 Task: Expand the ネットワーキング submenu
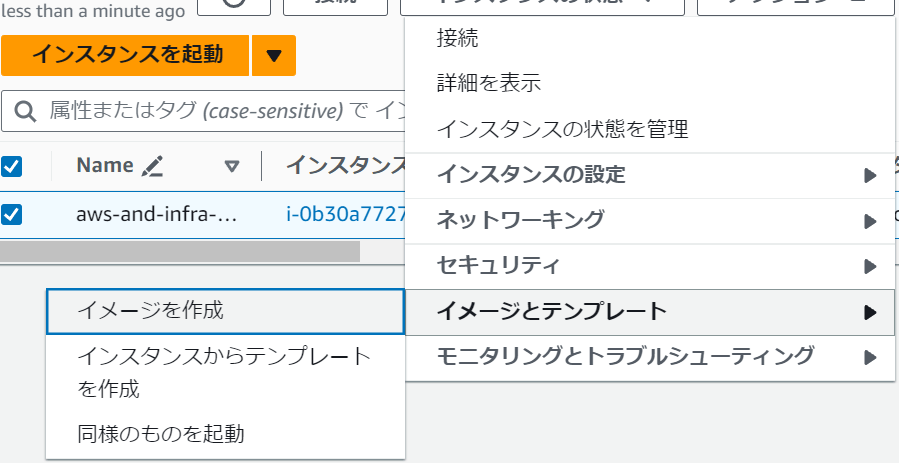[x=650, y=221]
